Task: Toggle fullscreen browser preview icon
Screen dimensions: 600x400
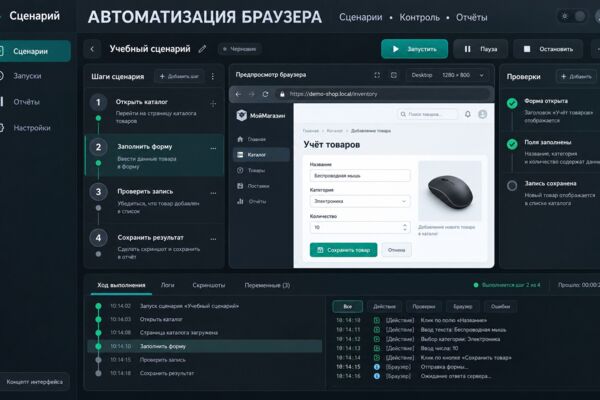Action: pyautogui.click(x=377, y=75)
